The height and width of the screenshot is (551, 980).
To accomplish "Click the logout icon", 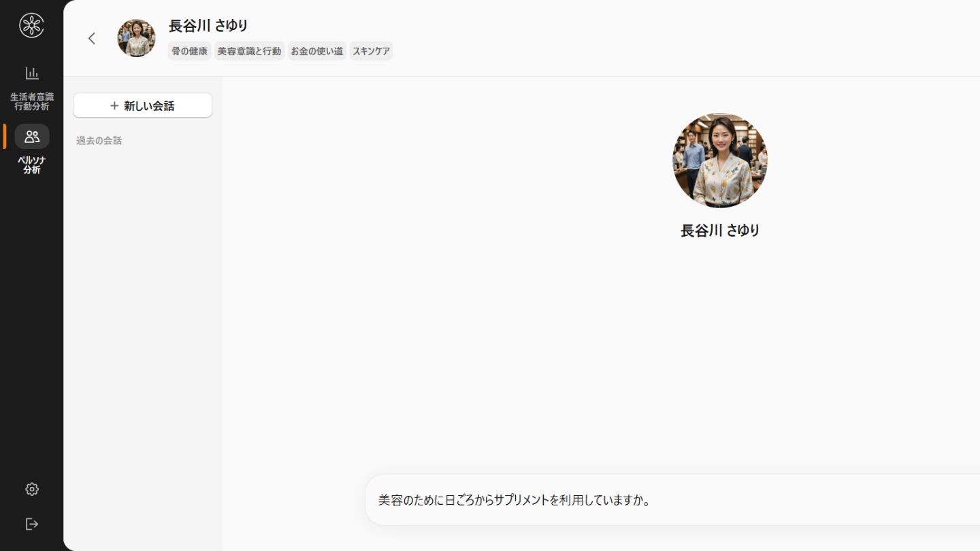I will (32, 524).
